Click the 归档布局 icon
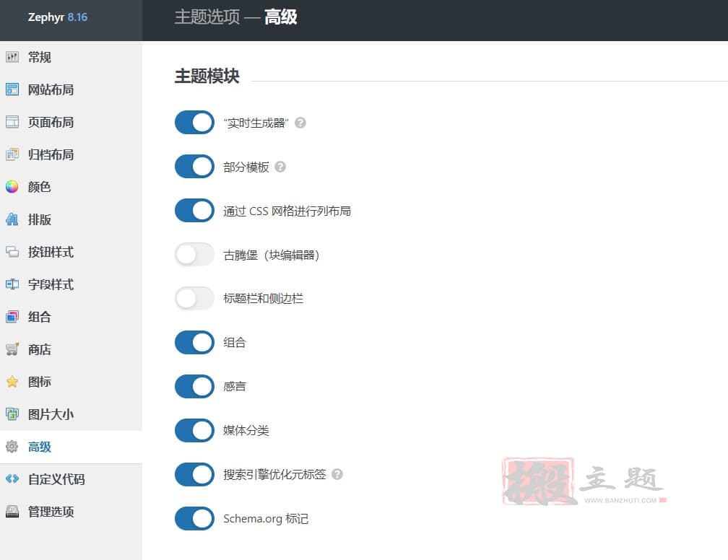Image resolution: width=728 pixels, height=560 pixels. click(12, 154)
